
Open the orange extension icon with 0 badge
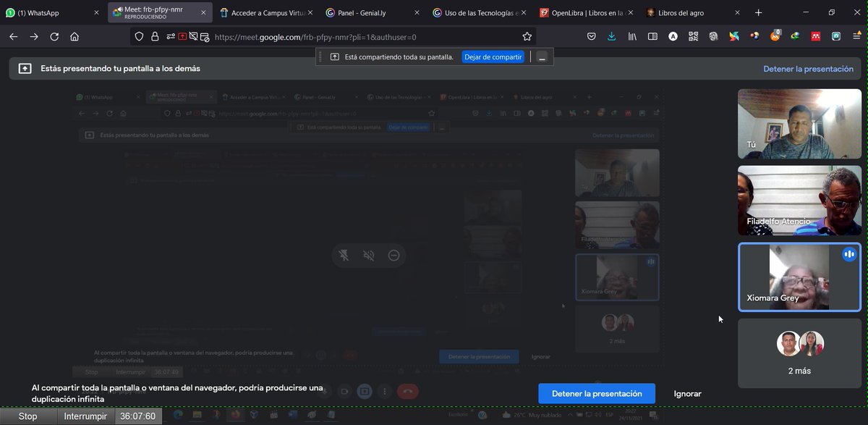(x=775, y=35)
